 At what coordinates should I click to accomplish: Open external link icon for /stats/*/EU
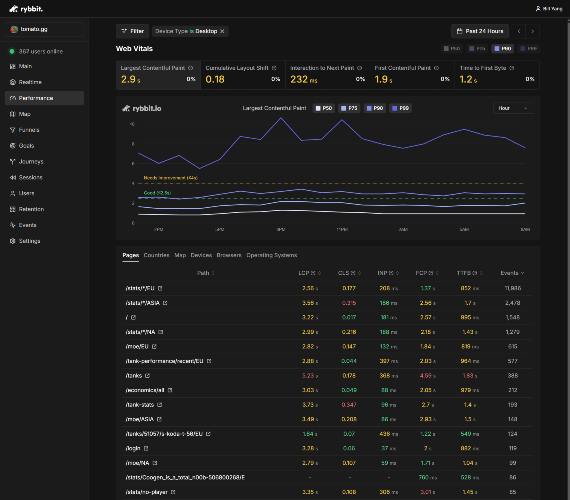click(160, 288)
